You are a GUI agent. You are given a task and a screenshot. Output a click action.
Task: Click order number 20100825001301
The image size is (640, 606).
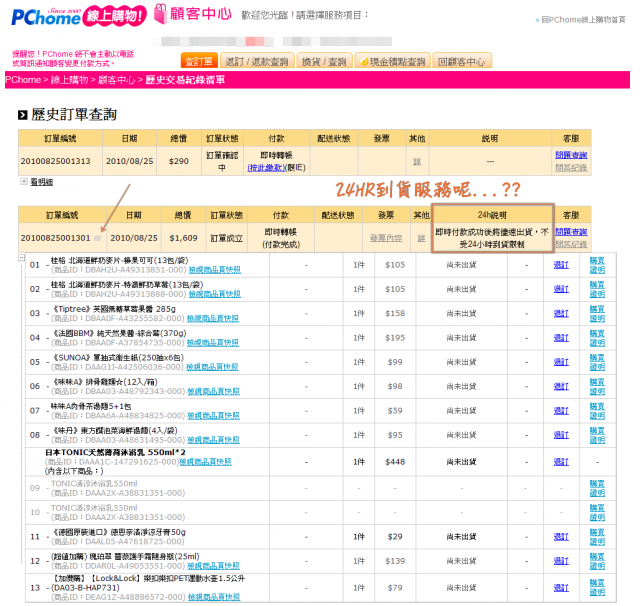[x=56, y=238]
